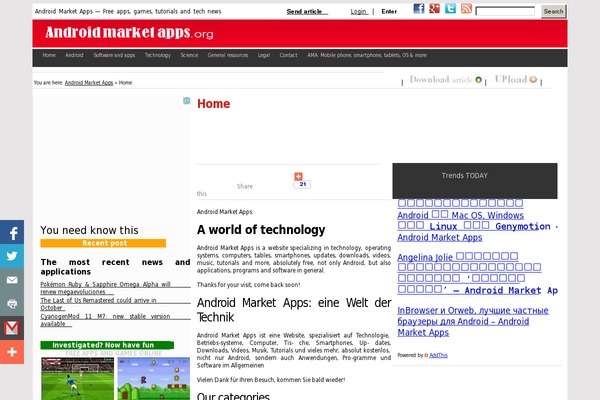The image size is (600, 400).
Task: Open Genymotion Android Mac OS trend link
Action: tap(477, 220)
